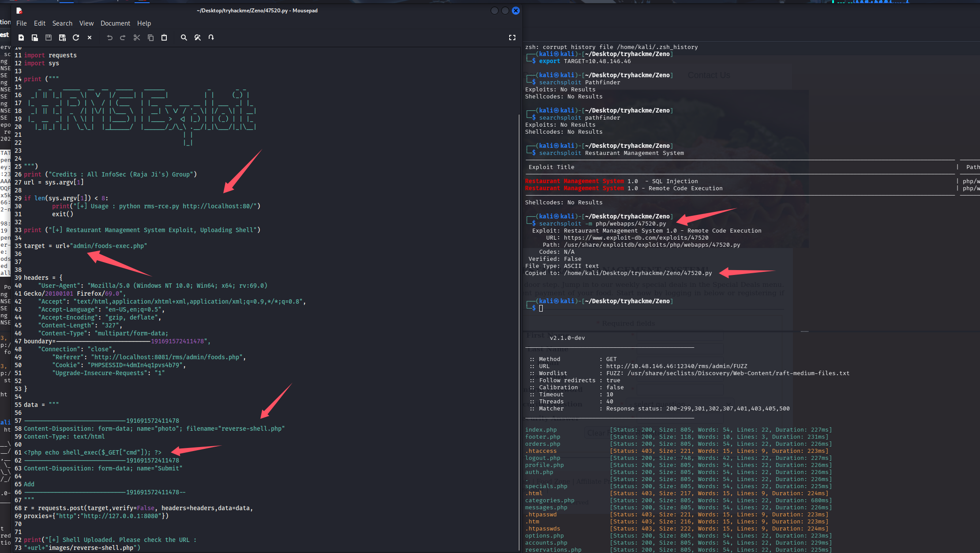Click the Find and Replace icon
This screenshot has width=980, height=553.
click(198, 38)
